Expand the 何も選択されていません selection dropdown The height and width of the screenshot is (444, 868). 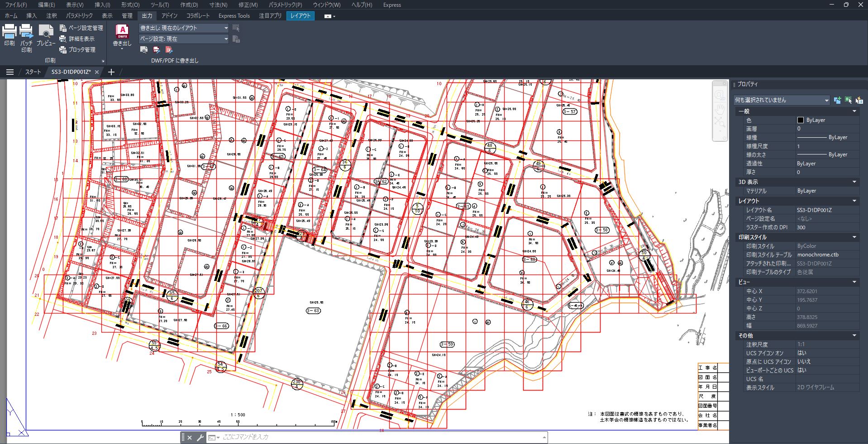(826, 100)
